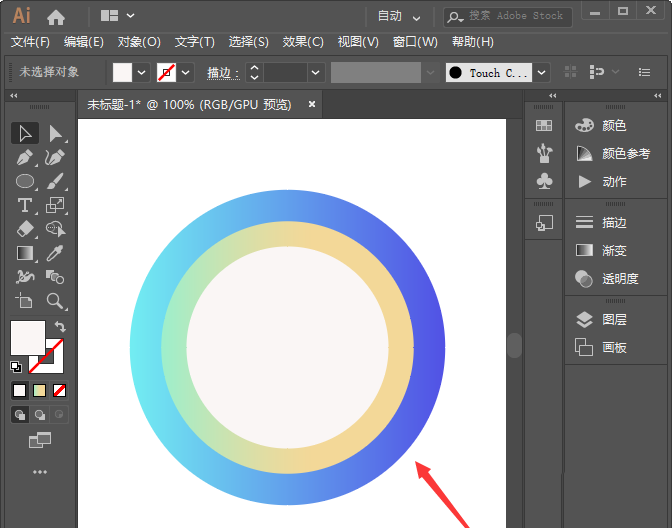Image resolution: width=672 pixels, height=528 pixels.
Task: Click the stroke weight input field
Action: [285, 72]
